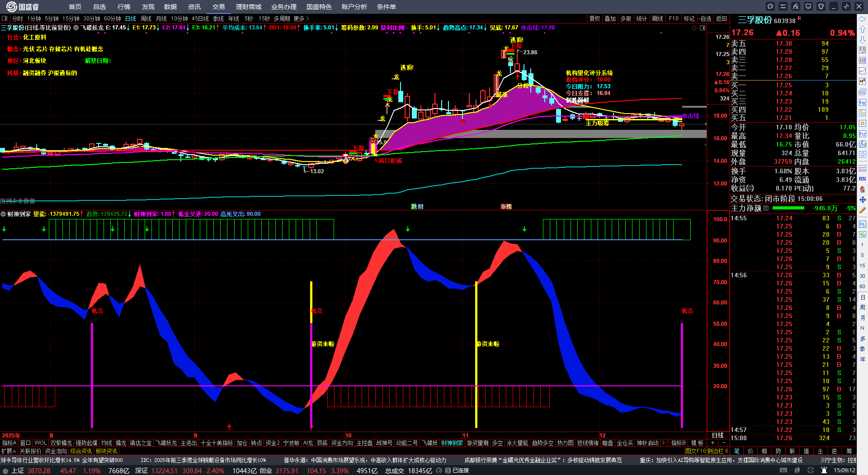Image resolution: width=868 pixels, height=475 pixels.
Task: Expand the 扩展 panel at bottom left
Action: [8, 451]
